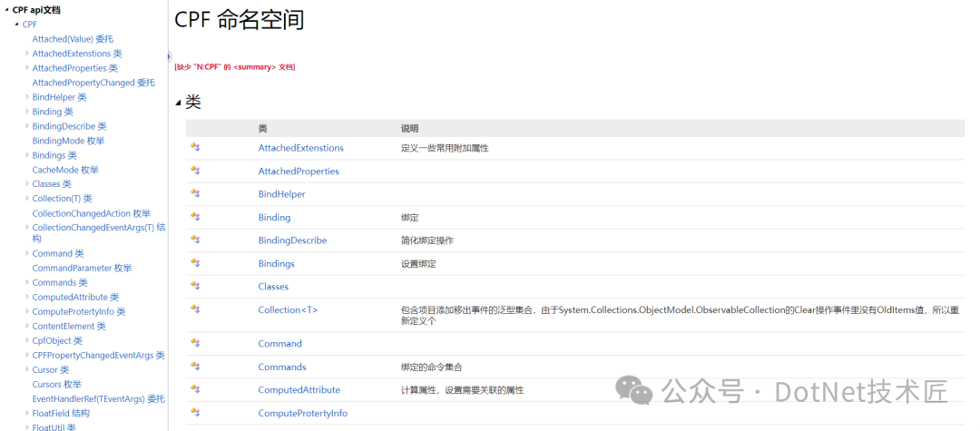The height and width of the screenshot is (431, 980).
Task: Click the class icon beside AttachedExtenstions row
Action: click(194, 147)
